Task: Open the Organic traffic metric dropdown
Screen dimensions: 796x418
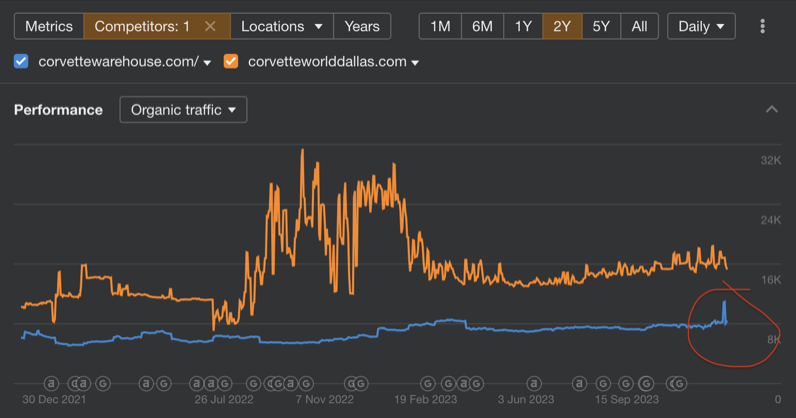Action: pos(183,110)
